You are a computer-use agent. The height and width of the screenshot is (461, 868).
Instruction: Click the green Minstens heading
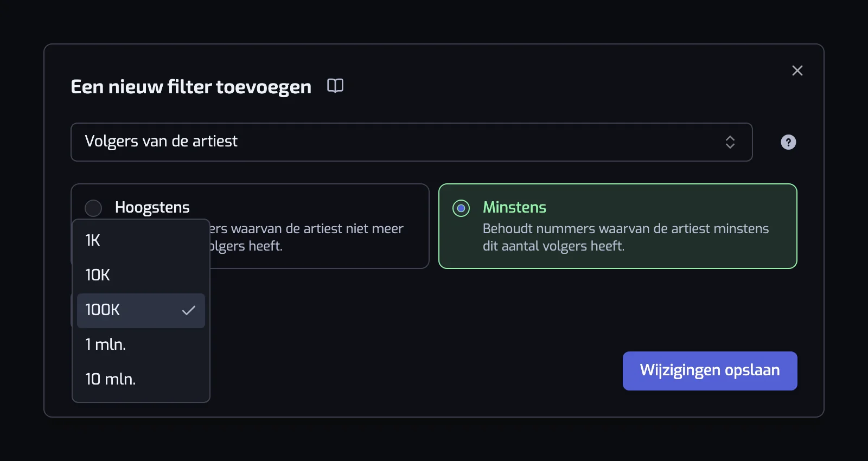[x=514, y=207]
